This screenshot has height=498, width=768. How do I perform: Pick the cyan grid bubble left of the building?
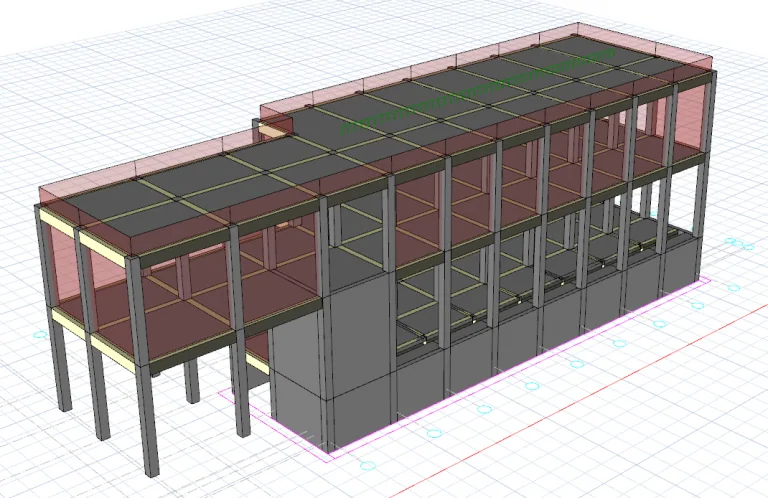[41, 335]
